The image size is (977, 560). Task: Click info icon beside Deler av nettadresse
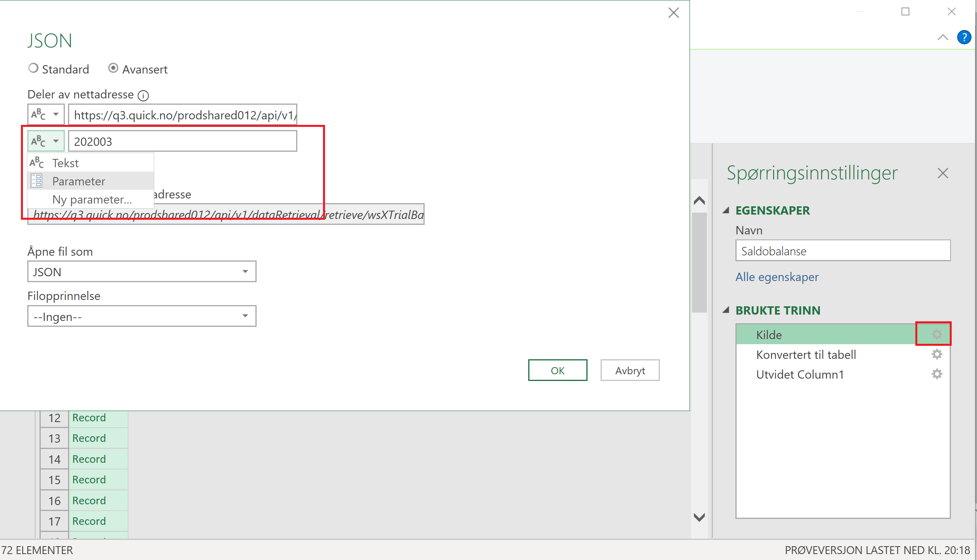tap(143, 95)
